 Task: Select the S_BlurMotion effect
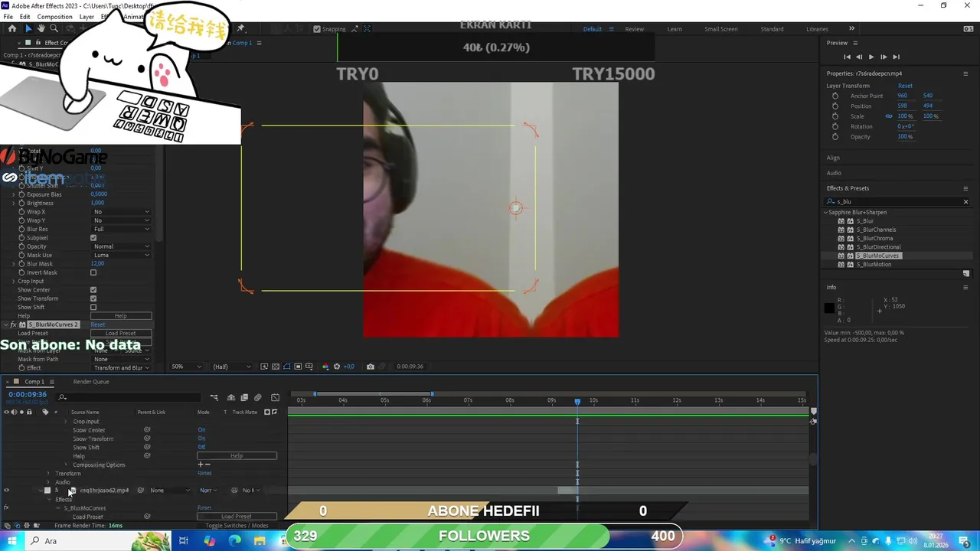[874, 264]
